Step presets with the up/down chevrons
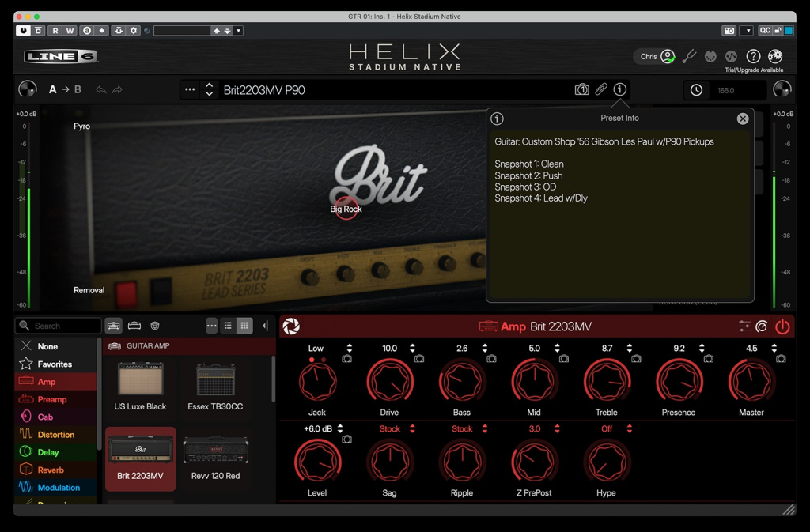The image size is (810, 532). pos(209,90)
